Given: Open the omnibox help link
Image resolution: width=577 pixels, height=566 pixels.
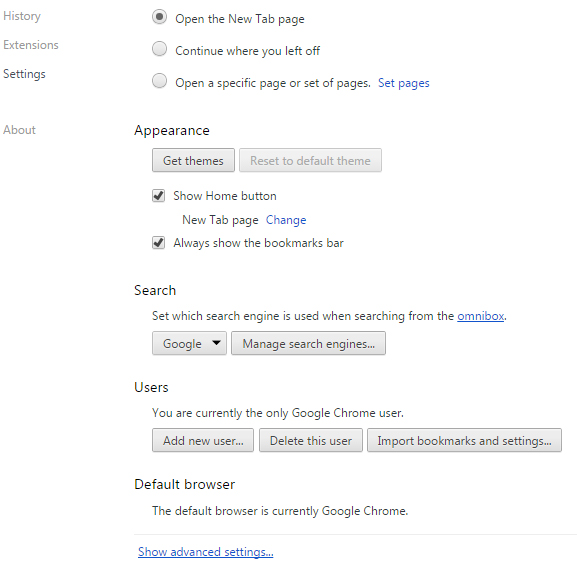Looking at the screenshot, I should 481,316.
